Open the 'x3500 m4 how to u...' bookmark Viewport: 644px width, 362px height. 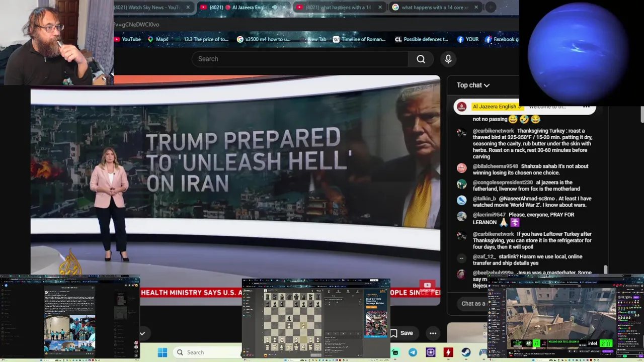[x=264, y=39]
